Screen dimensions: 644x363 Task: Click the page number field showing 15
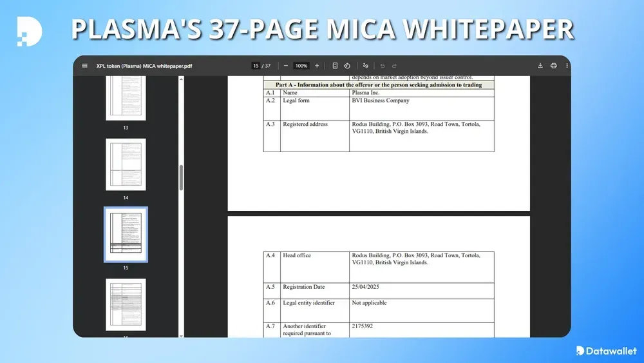[x=256, y=66]
